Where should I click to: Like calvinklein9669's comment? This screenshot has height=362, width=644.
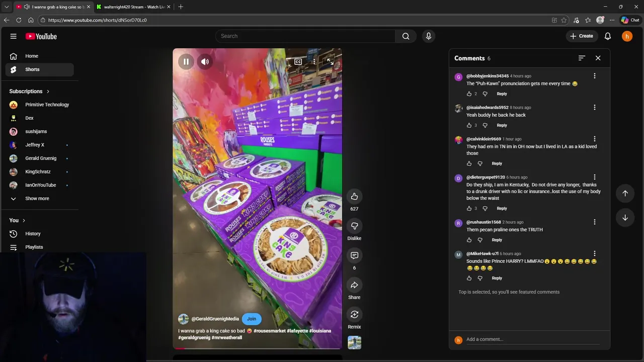click(x=469, y=163)
